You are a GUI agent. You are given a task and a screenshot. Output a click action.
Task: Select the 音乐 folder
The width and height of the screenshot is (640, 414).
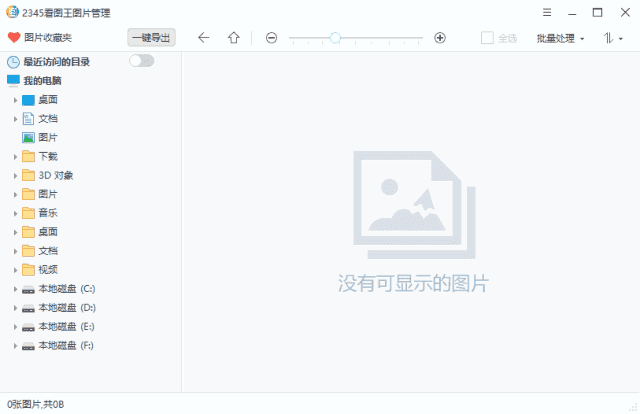[x=47, y=213]
